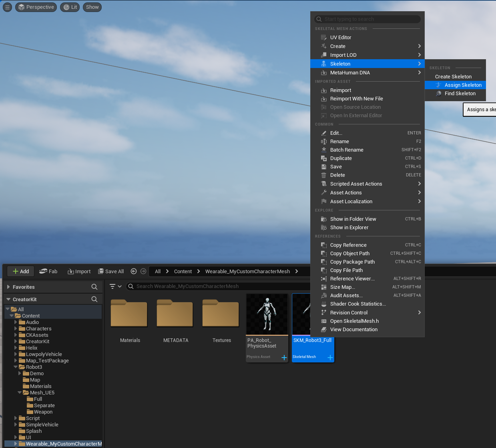Image resolution: width=496 pixels, height=448 pixels.
Task: Expand the Favorites section
Action: click(8, 287)
